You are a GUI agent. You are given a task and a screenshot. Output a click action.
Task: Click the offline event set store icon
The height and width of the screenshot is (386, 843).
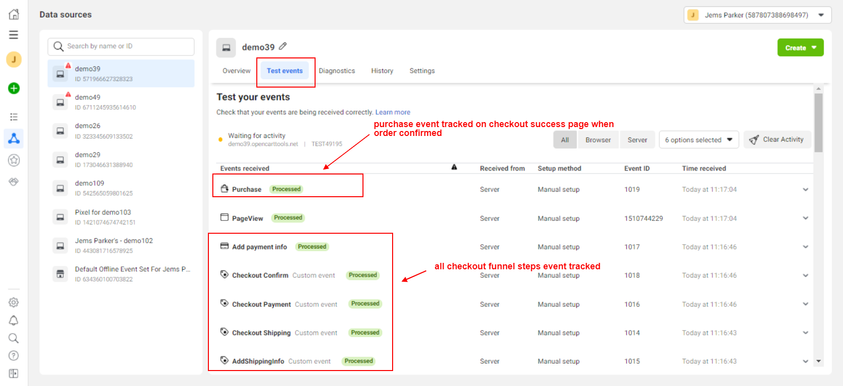point(60,273)
